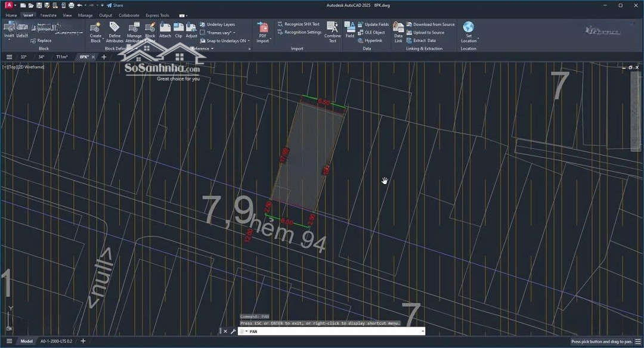Click the Save icon in the quick access toolbar
Image resolution: width=644 pixels, height=348 pixels.
tap(39, 5)
